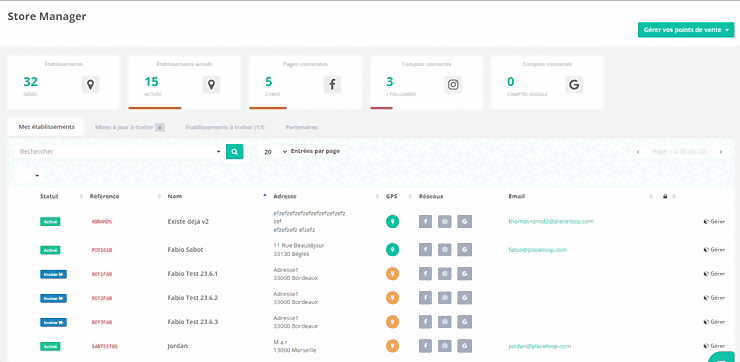The height and width of the screenshot is (362, 740).
Task: Click Gérer for Fabio Test 23.6.3
Action: click(714, 322)
